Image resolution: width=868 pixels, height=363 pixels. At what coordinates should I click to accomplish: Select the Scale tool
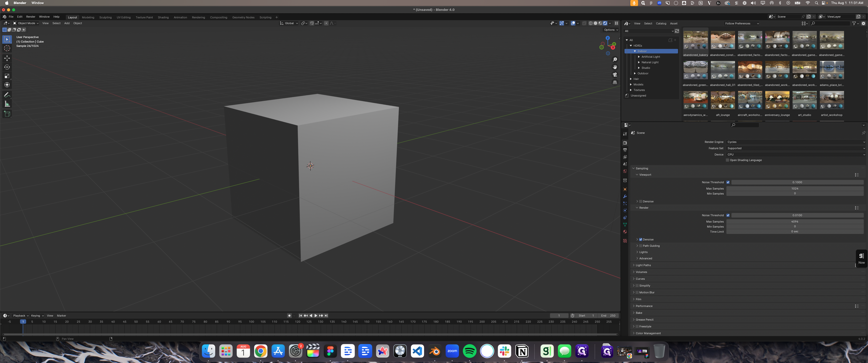[x=7, y=76]
